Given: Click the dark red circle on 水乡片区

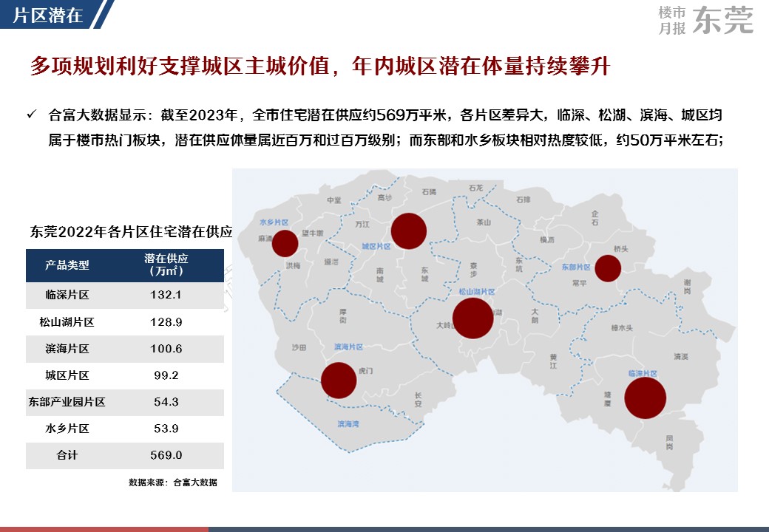Looking at the screenshot, I should [285, 243].
